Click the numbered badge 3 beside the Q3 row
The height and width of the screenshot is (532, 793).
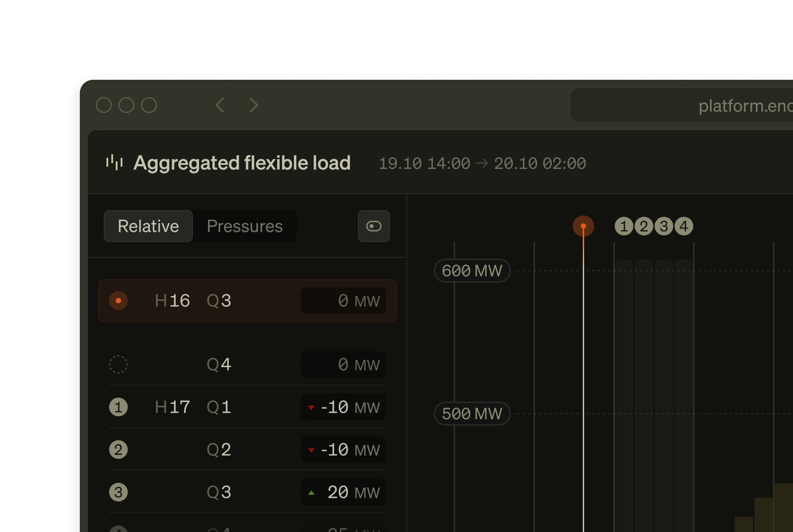pos(118,492)
